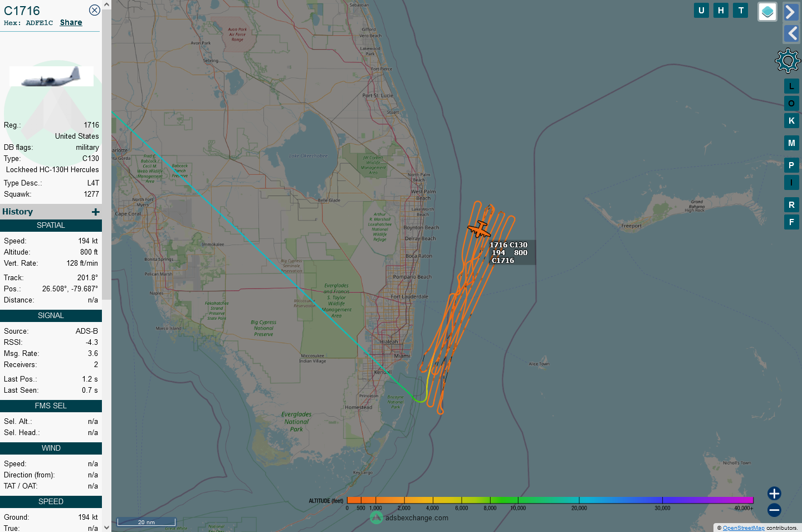Viewport: 802px width, 532px height.
Task: Toggle the T map button
Action: point(741,10)
